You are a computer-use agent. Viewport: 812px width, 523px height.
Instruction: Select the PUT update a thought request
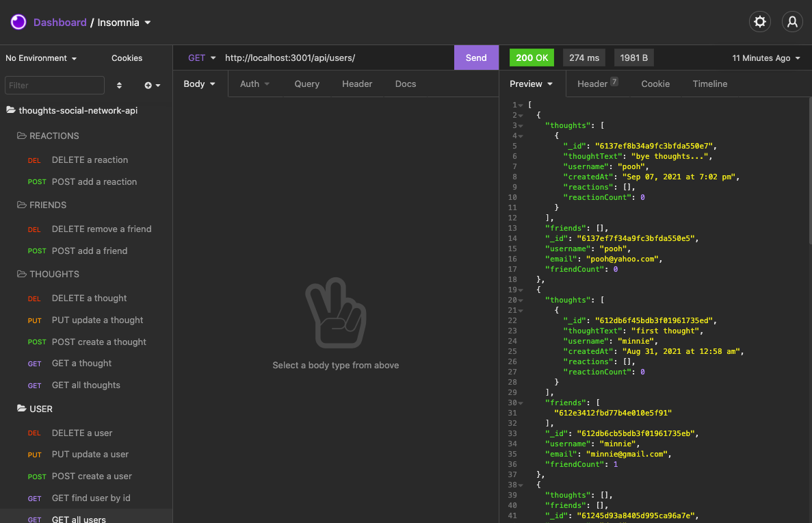coord(86,320)
